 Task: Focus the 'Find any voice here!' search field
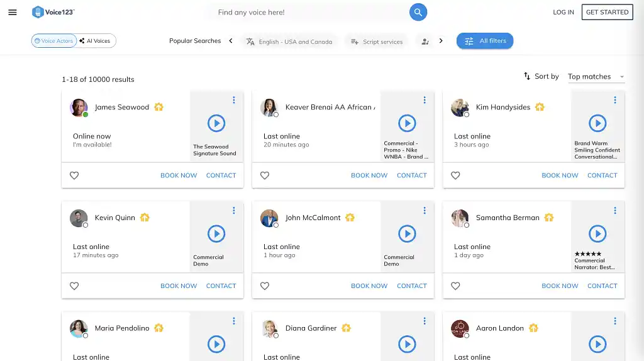(308, 12)
